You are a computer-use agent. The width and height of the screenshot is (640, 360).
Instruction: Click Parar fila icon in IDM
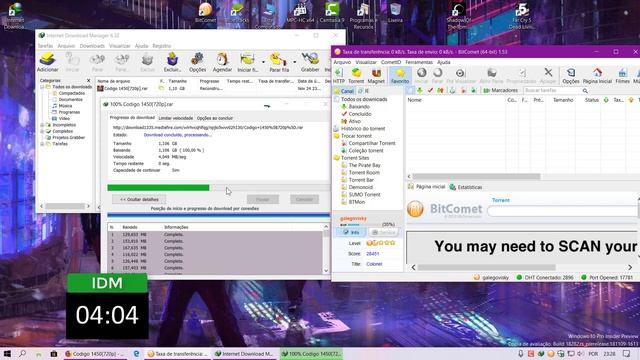(x=279, y=62)
